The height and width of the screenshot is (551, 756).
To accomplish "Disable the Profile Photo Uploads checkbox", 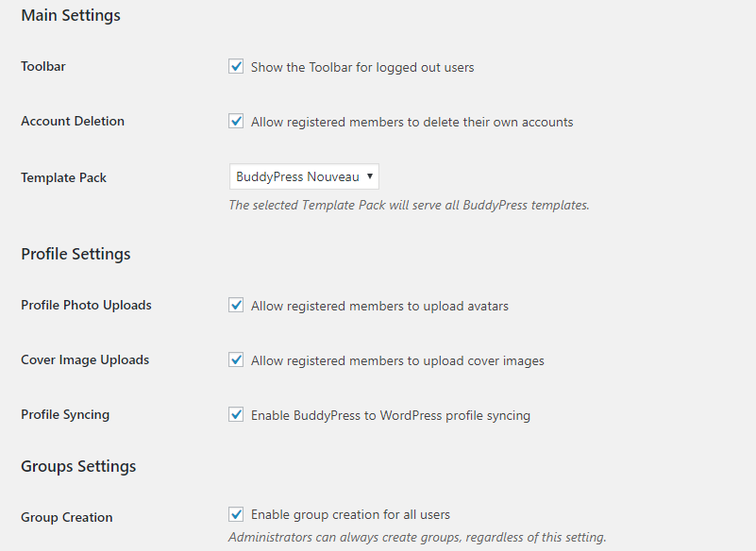I will 236,305.
